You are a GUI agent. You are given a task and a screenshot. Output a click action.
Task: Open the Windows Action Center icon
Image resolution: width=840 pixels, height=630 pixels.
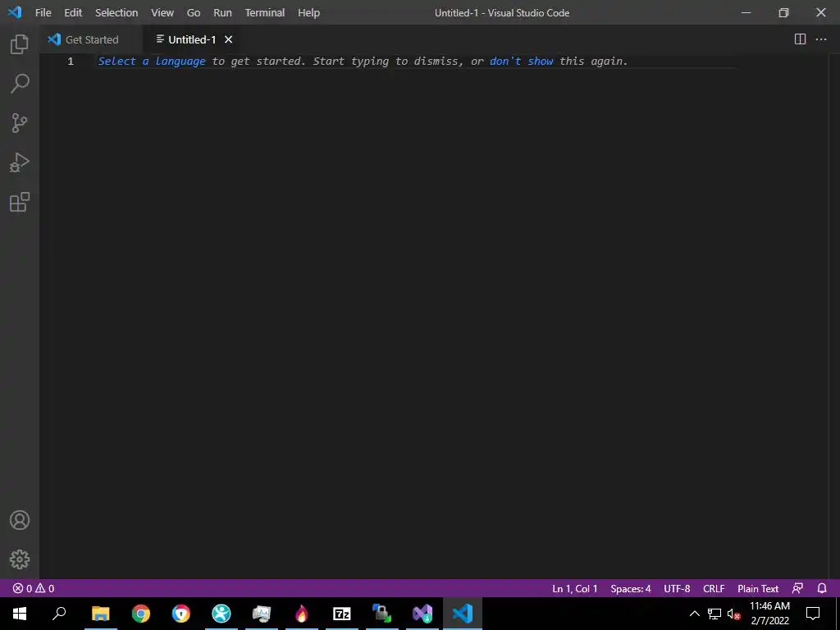tap(813, 614)
